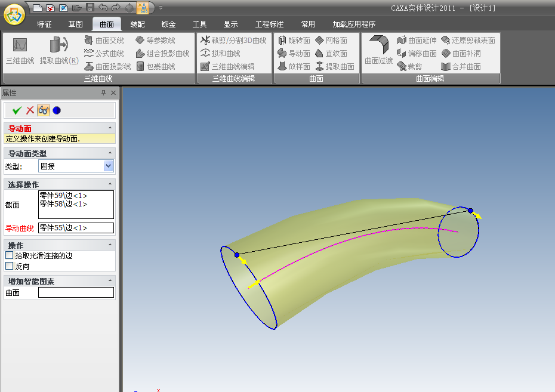Choose the 旋转面 surface tool
The width and height of the screenshot is (555, 392).
pos(294,41)
